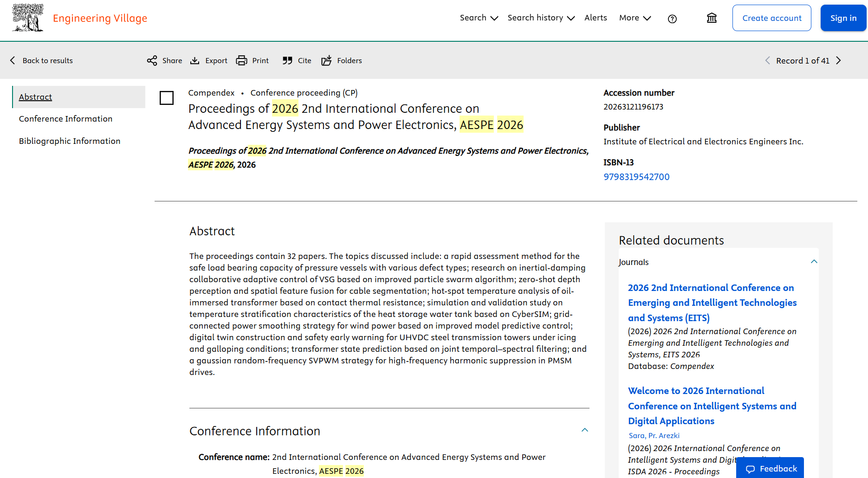Click the Feedback button
Viewport: 868px width, 478px height.
770,468
